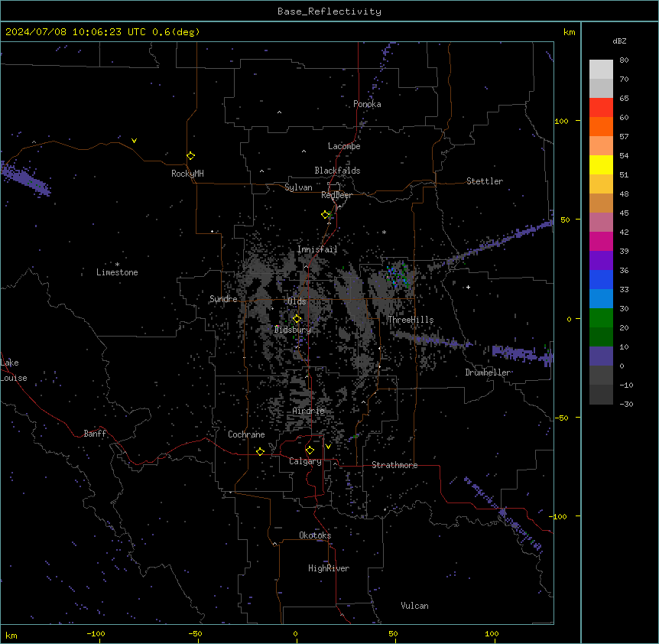Image resolution: width=659 pixels, height=644 pixels.
Task: Select the mauve 42-45 dBZ legend swatch
Action: pos(601,223)
